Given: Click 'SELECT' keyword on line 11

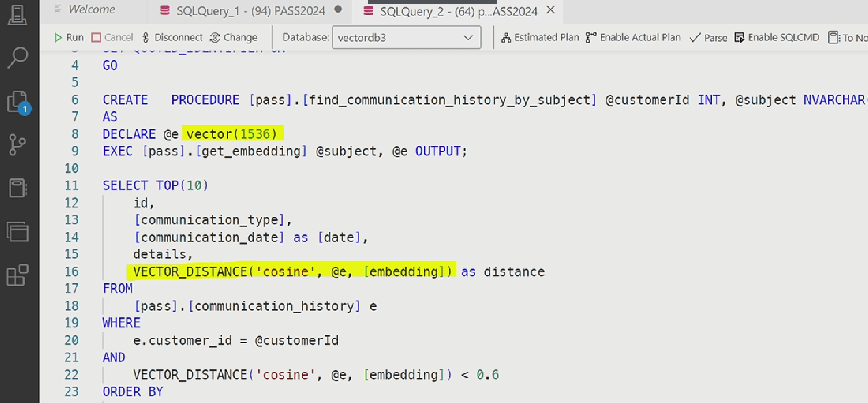Looking at the screenshot, I should [126, 186].
